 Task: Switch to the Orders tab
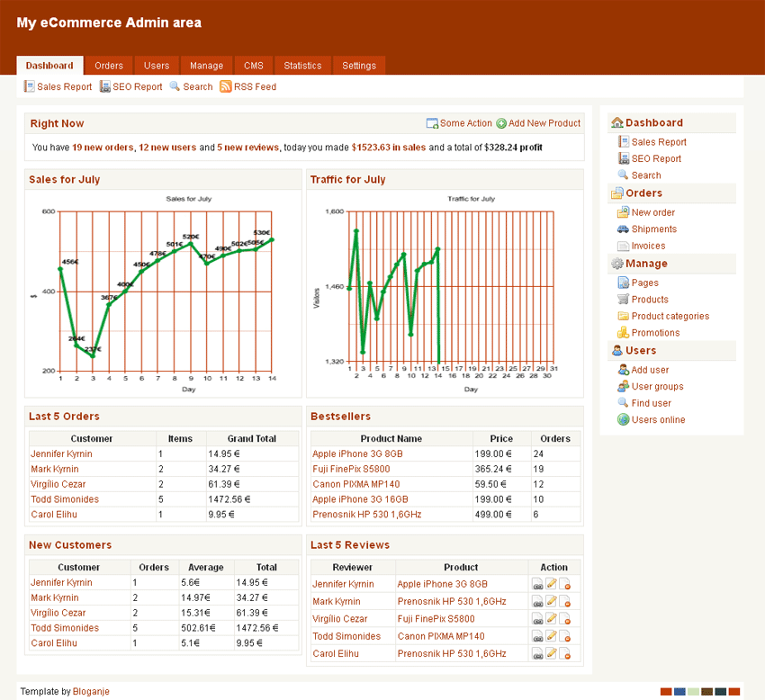(109, 66)
